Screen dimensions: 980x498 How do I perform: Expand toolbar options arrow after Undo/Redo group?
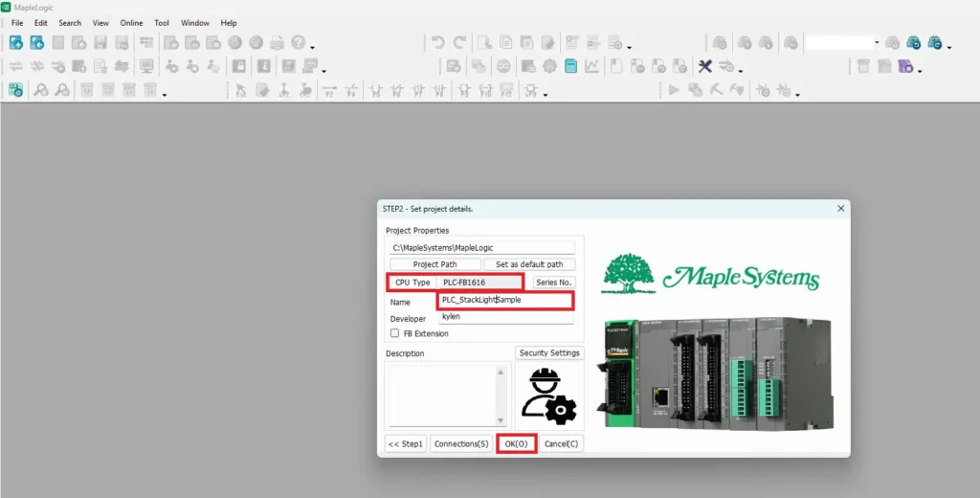click(630, 48)
